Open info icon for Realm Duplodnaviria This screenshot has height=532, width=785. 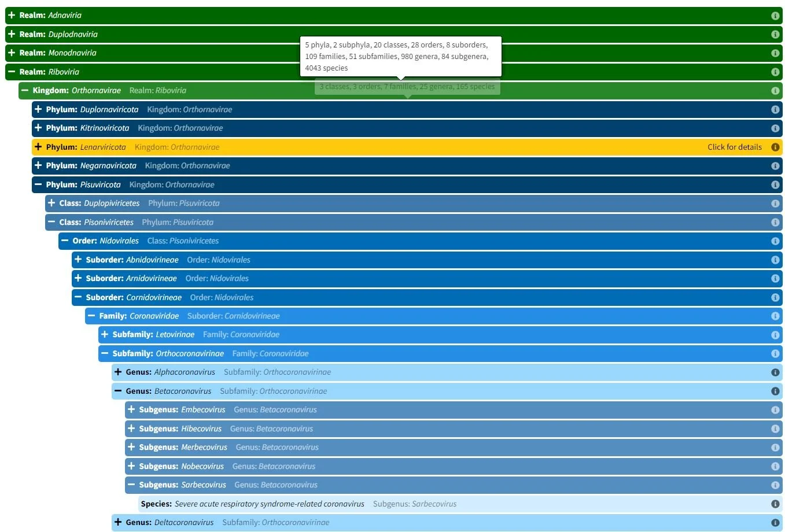pyautogui.click(x=775, y=34)
